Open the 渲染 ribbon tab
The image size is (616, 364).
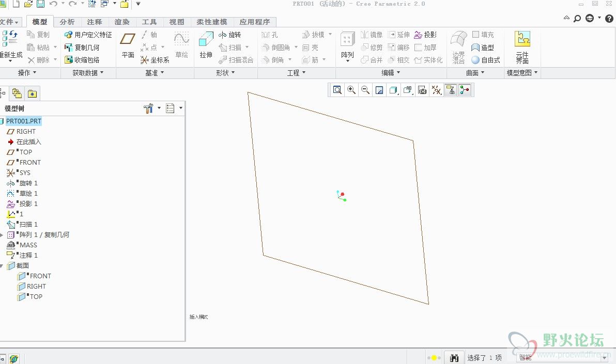[122, 22]
